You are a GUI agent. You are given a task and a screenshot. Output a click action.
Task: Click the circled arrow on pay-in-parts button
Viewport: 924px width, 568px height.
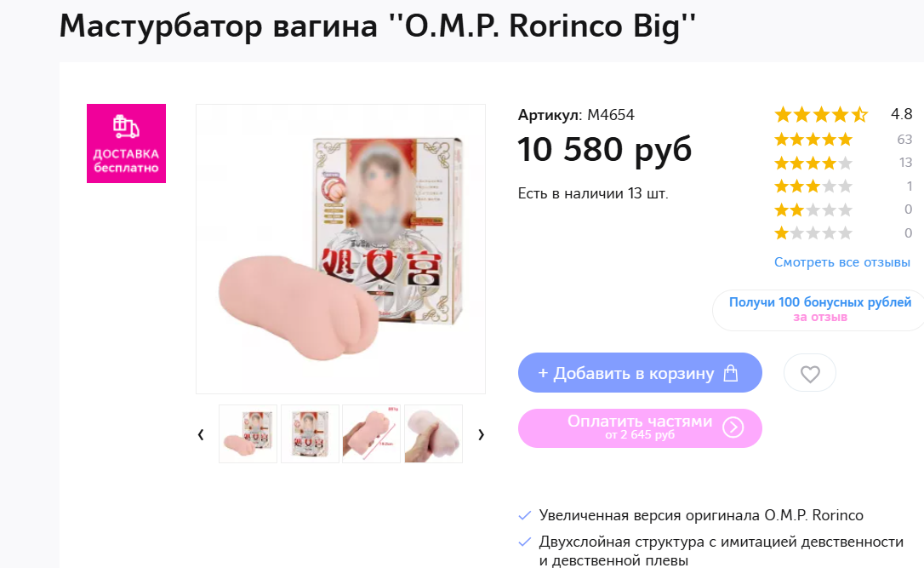click(x=733, y=427)
